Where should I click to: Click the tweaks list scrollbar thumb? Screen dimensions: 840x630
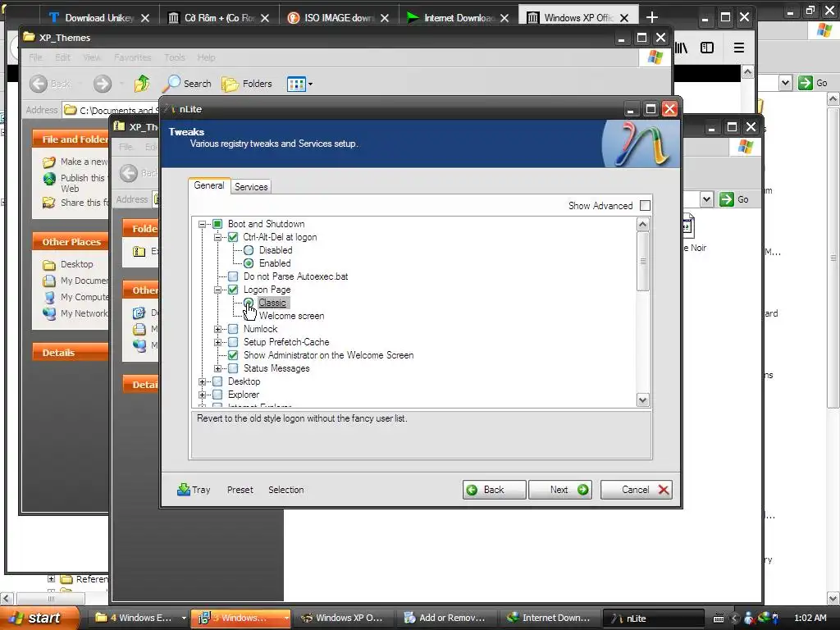[x=643, y=262]
